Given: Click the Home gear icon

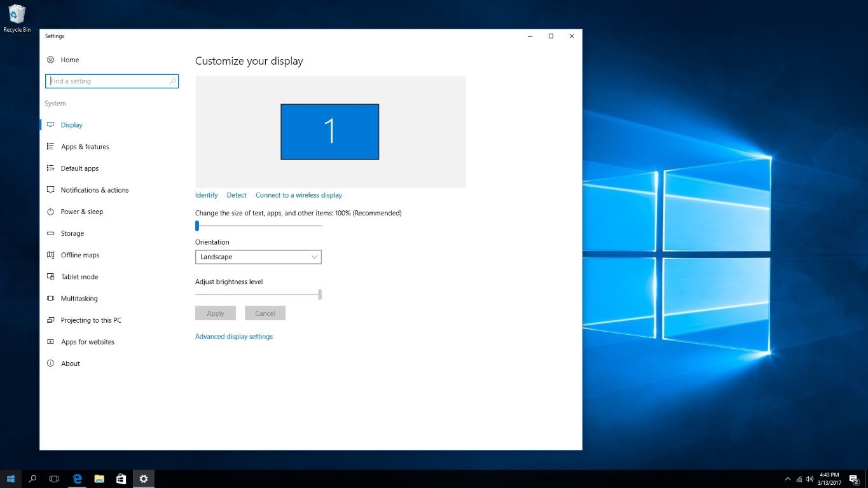Looking at the screenshot, I should pos(50,60).
